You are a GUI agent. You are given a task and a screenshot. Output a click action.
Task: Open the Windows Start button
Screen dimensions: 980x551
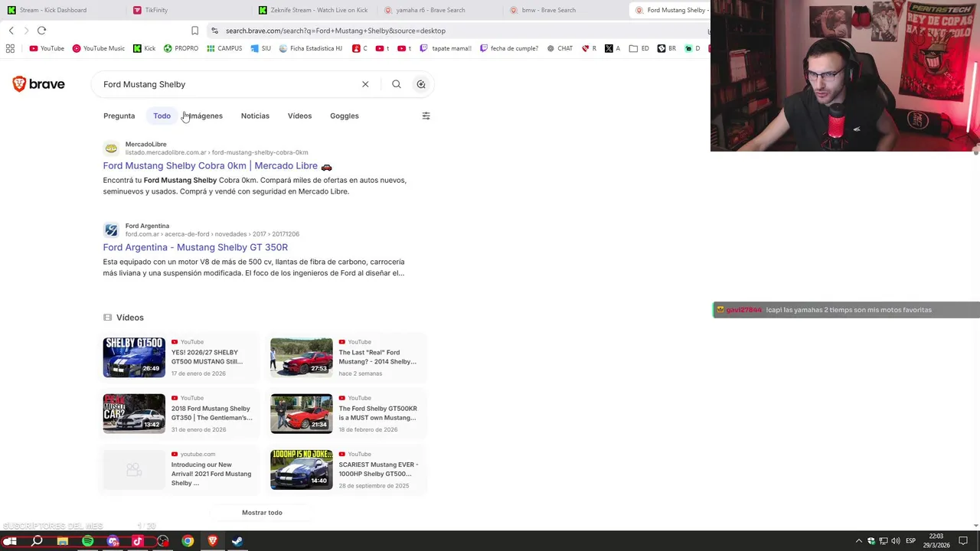11,541
